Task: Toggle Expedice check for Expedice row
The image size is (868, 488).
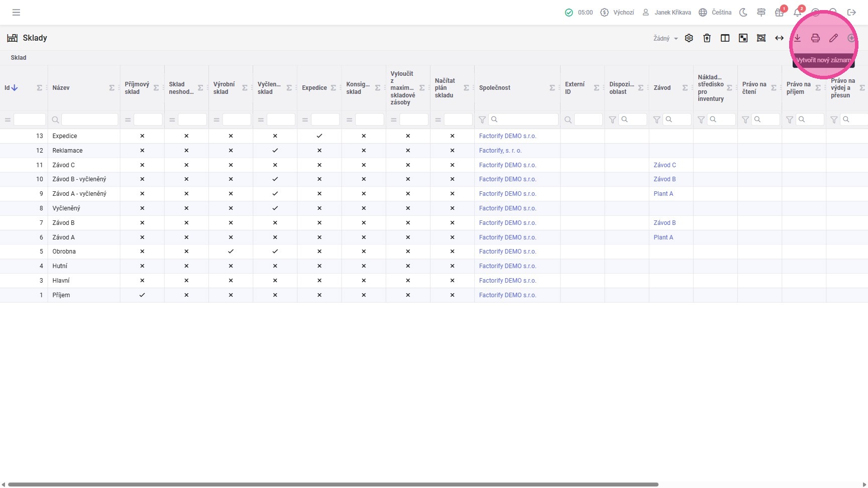Action: pos(319,136)
